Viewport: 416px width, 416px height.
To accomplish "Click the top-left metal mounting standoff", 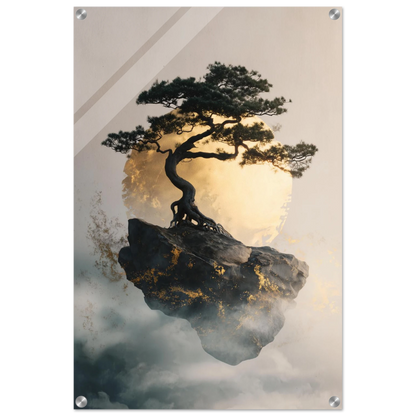I will (81, 14).
